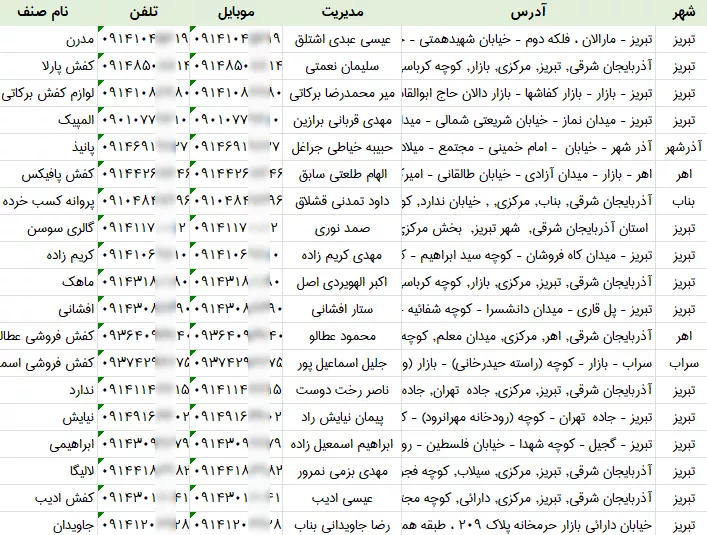
Task: Click the مدیریت column header
Action: coord(342,13)
